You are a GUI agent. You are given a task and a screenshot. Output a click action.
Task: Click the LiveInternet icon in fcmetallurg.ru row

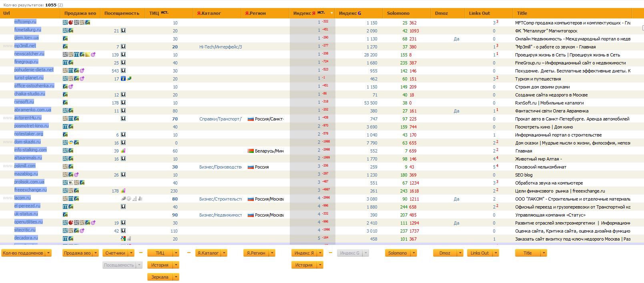123,30
